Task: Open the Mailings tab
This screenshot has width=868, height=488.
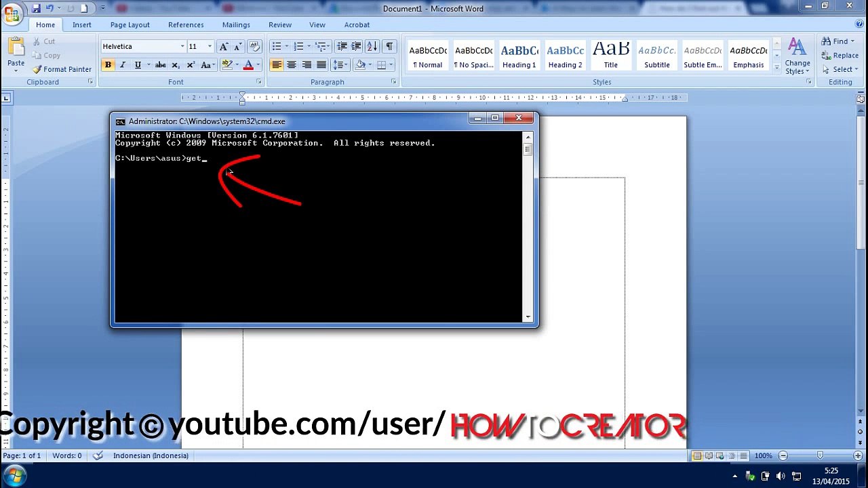Action: point(236,25)
